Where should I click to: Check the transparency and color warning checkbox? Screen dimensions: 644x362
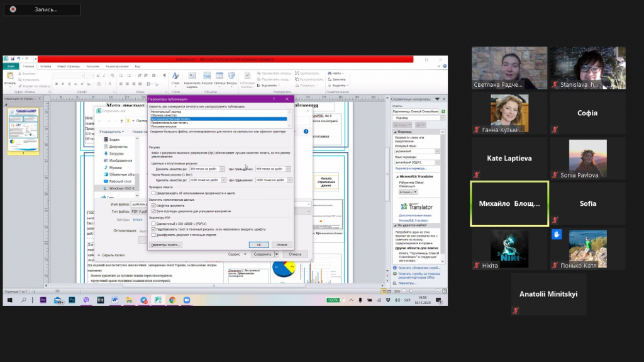(153, 193)
